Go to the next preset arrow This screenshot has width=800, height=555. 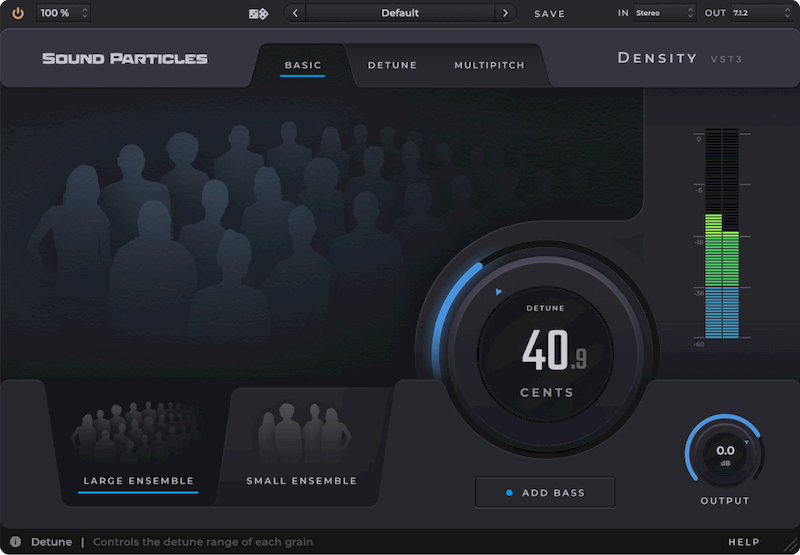[x=505, y=13]
